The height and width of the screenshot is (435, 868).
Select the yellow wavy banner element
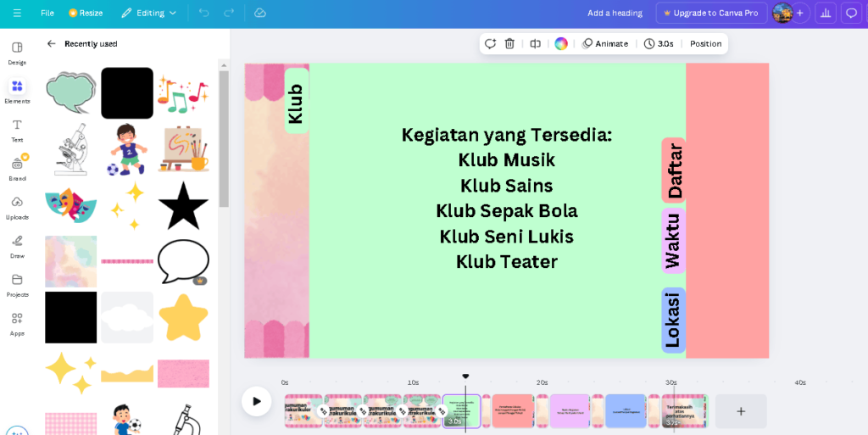tap(127, 373)
